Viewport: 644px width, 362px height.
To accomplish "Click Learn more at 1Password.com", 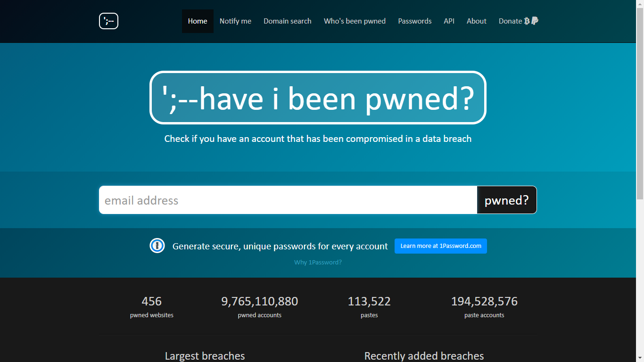I will coord(440,246).
